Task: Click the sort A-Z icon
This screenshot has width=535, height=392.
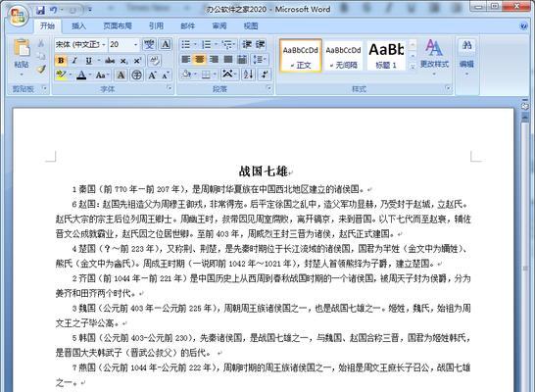Action: [x=248, y=74]
